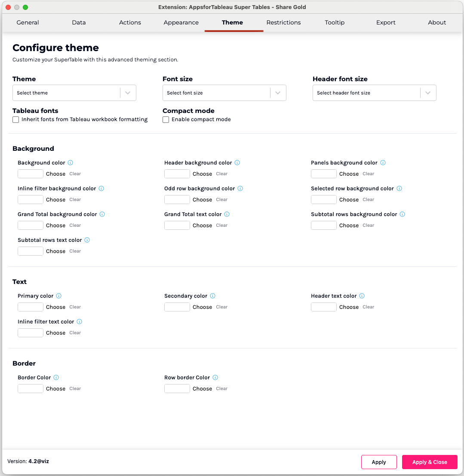This screenshot has width=464, height=476.
Task: Switch to the Appearance tab
Action: coord(181,23)
